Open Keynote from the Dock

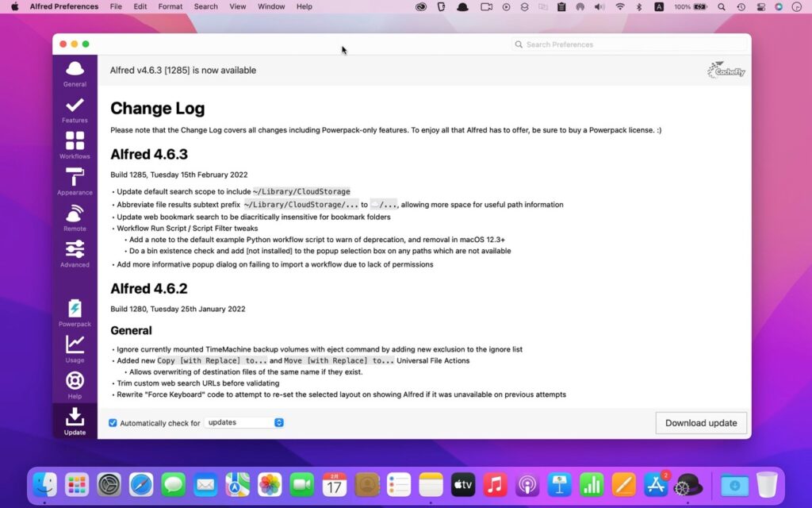pyautogui.click(x=559, y=485)
